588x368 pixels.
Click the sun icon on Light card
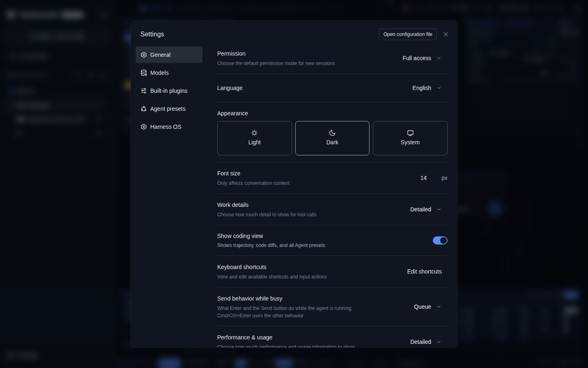[x=254, y=133]
